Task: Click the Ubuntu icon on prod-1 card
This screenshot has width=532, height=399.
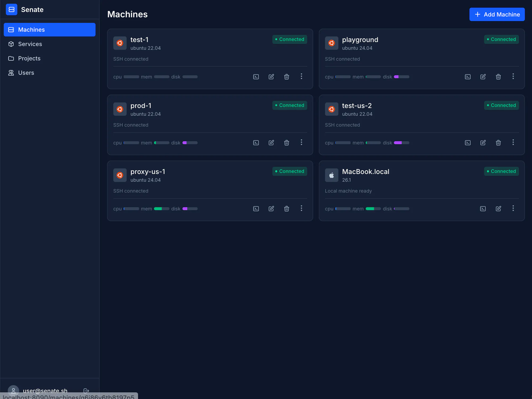Action: (120, 109)
